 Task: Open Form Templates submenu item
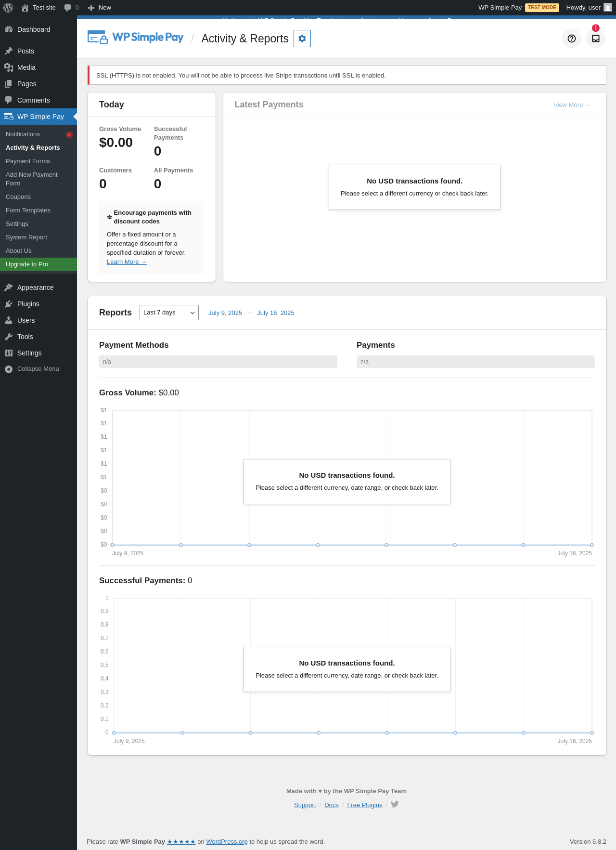click(38, 210)
